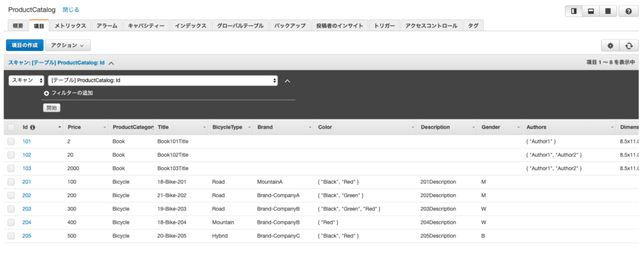The width and height of the screenshot is (644, 256).
Task: Select the full panel layout icon
Action: (608, 11)
